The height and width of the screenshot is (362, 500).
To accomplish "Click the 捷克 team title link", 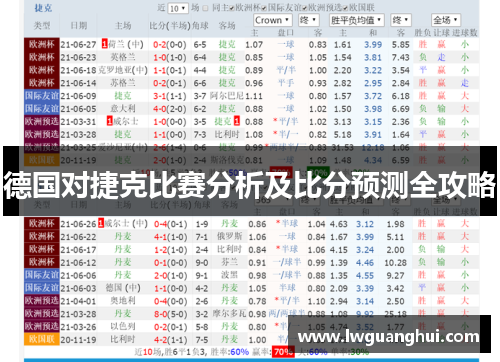I will (x=43, y=8).
